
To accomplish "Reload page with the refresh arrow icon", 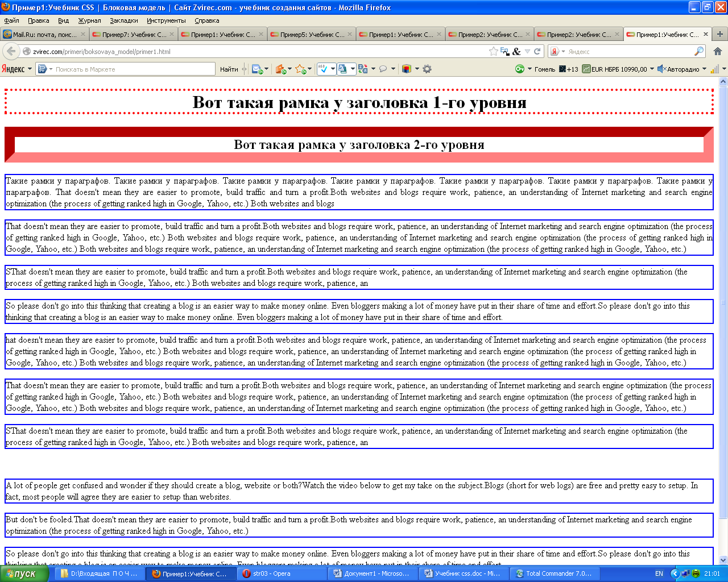I will [x=537, y=51].
